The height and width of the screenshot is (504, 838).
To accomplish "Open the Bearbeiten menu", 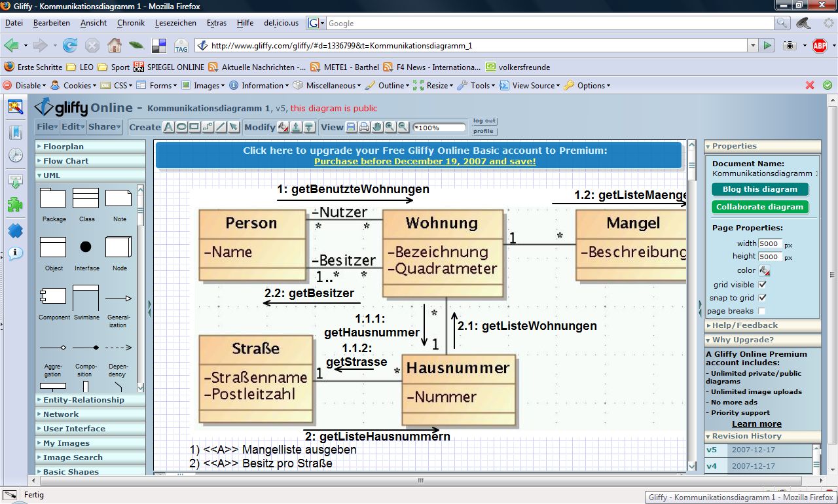I will pos(52,23).
